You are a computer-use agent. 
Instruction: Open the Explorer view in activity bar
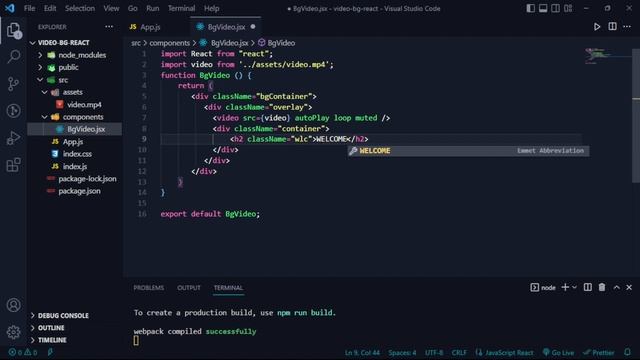click(13, 30)
